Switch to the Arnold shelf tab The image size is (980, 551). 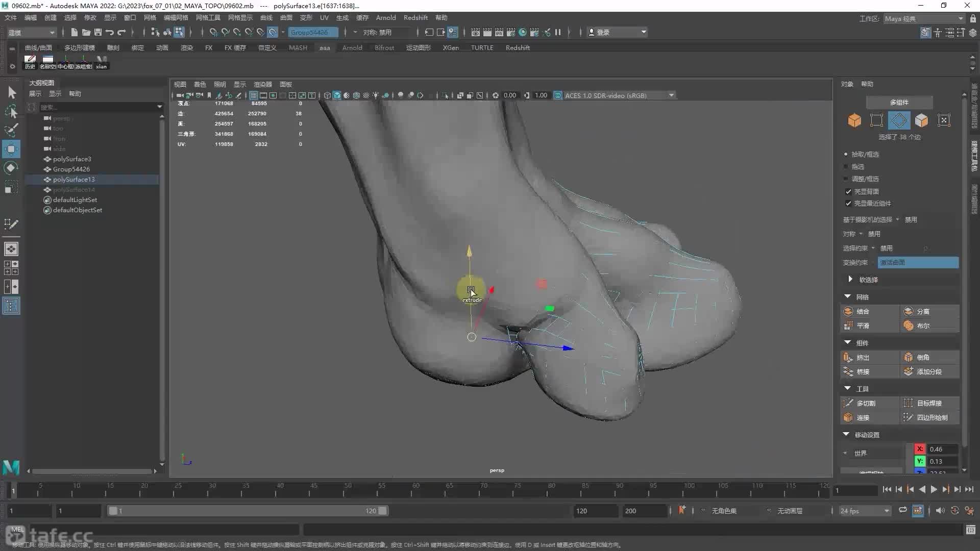(x=352, y=47)
